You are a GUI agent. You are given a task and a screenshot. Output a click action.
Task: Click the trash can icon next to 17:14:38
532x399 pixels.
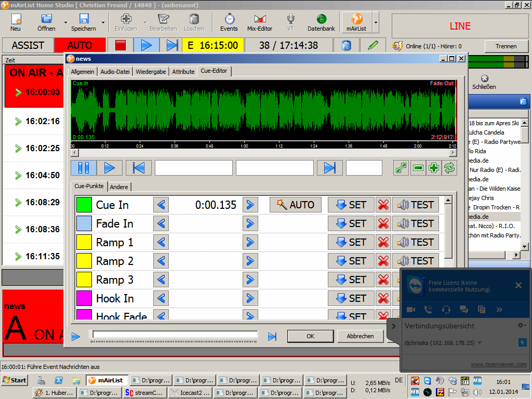click(346, 45)
